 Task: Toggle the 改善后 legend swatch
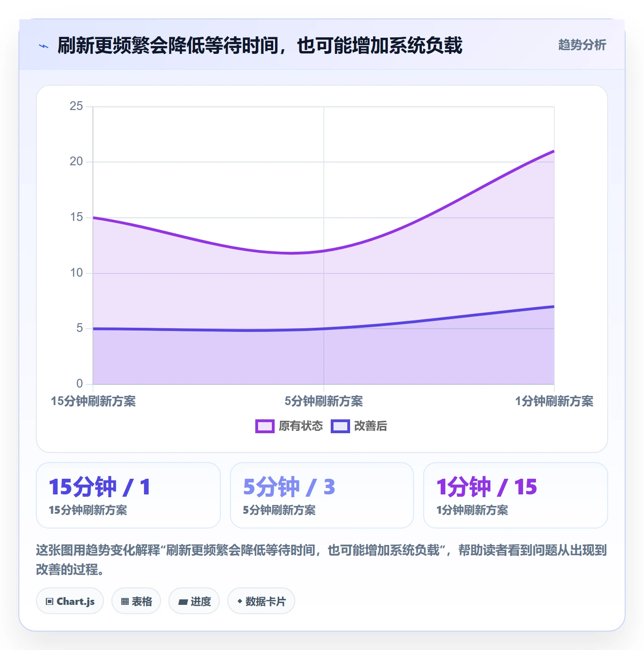click(340, 426)
